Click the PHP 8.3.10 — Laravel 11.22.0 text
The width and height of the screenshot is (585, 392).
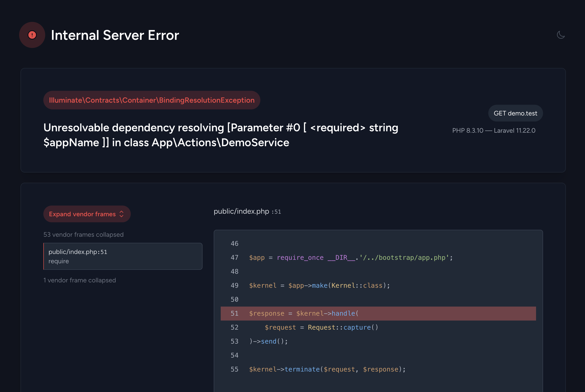click(494, 131)
